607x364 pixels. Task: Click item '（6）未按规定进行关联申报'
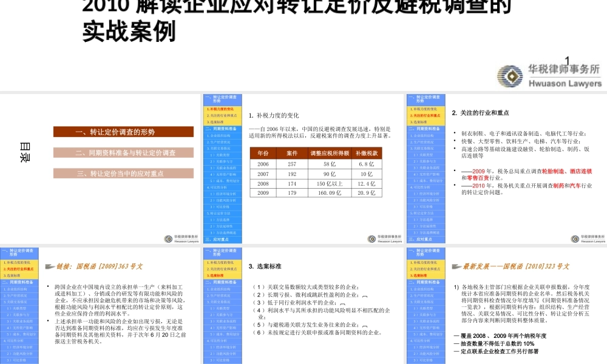coord(317,332)
